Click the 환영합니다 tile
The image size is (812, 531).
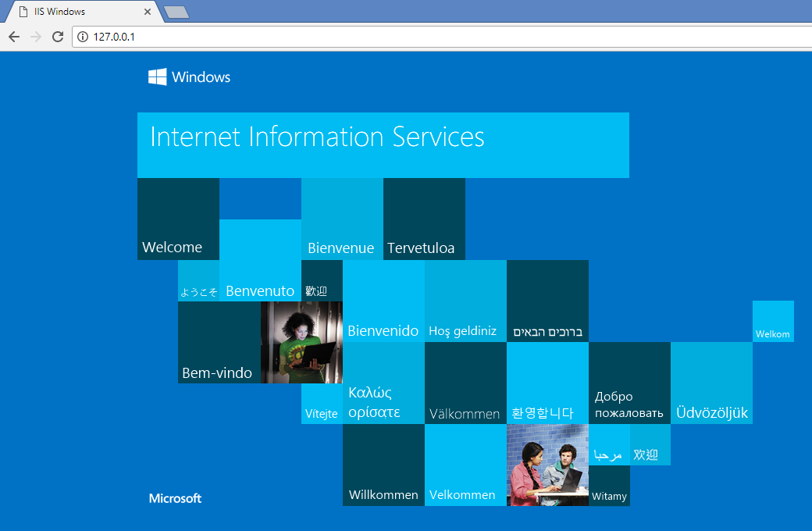click(547, 383)
